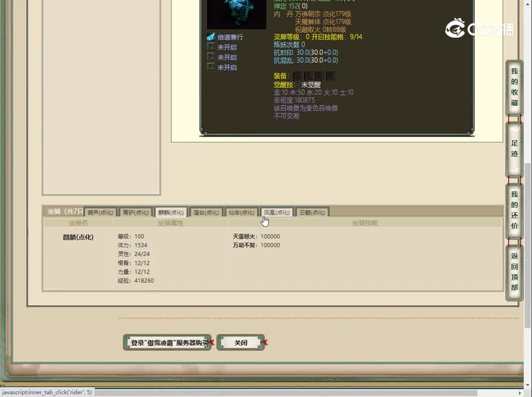
Task: Click the 力量: 12/12 attribute text
Action: coord(133,272)
